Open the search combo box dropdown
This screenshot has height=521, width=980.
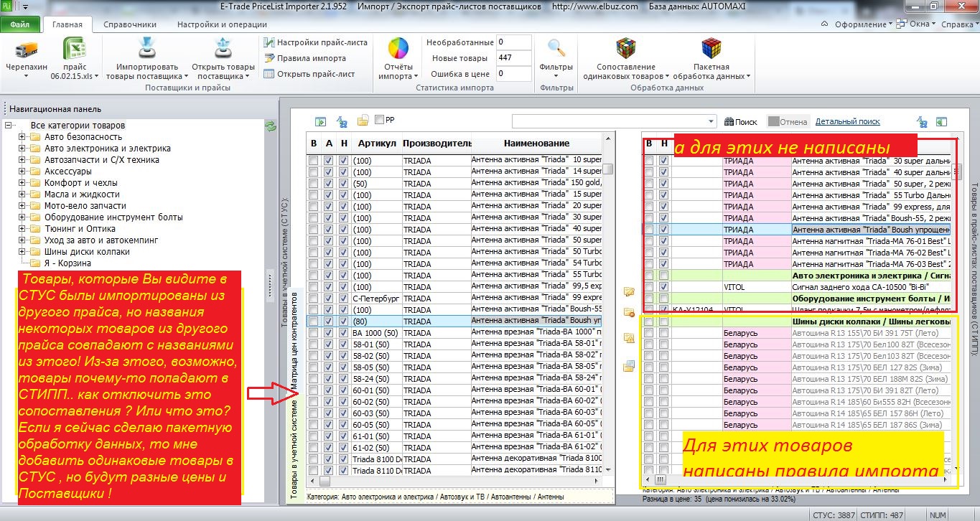pos(711,121)
